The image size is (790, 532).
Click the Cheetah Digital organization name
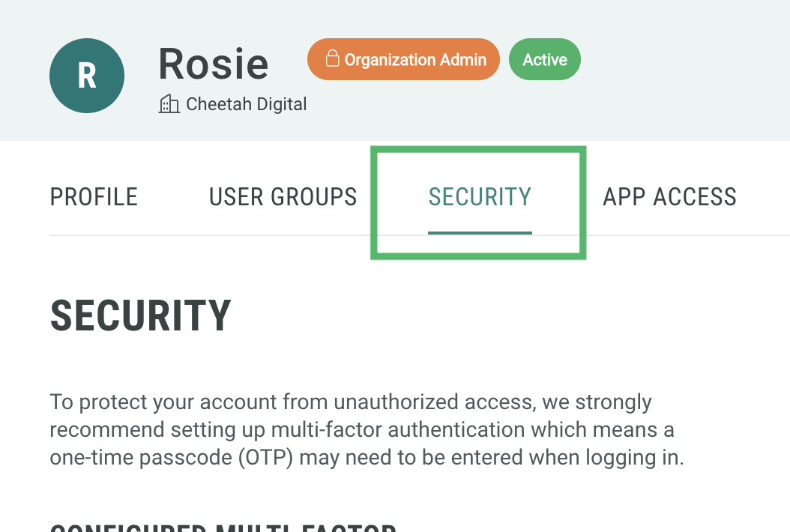(247, 104)
